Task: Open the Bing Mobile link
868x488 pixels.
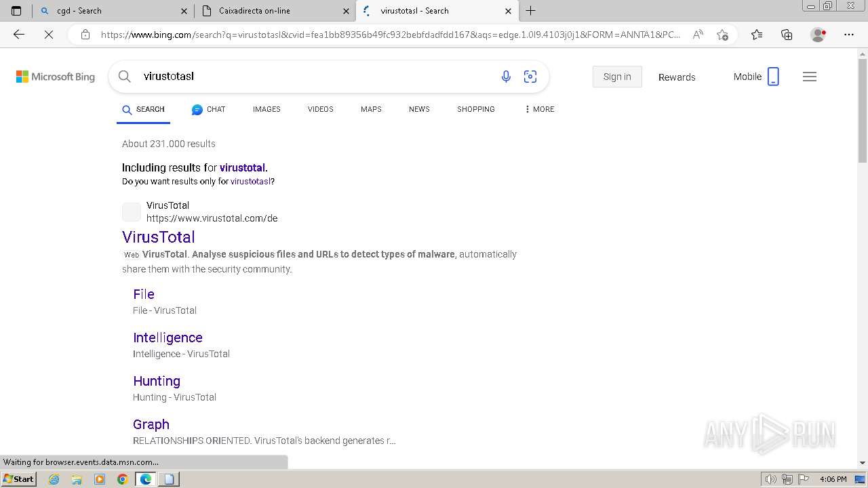Action: point(756,77)
